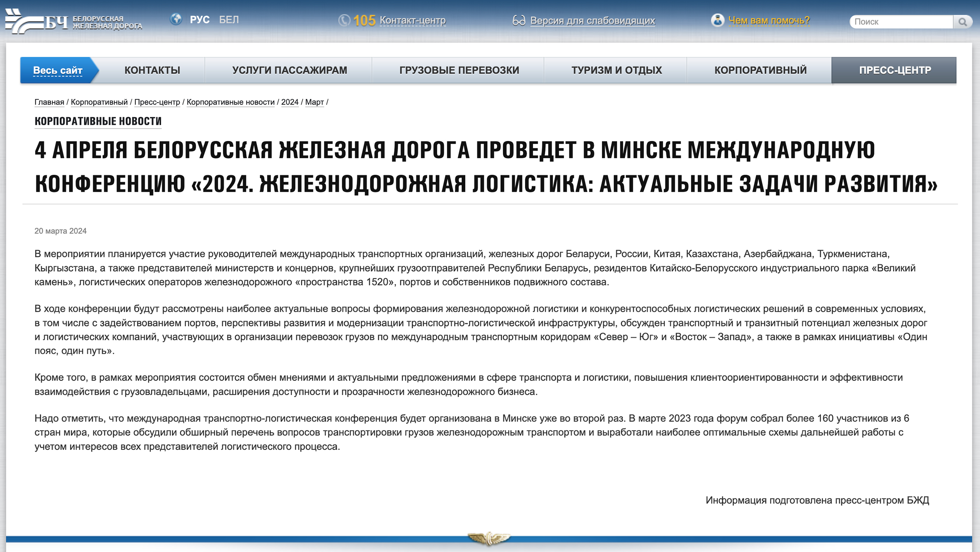This screenshot has height=552, width=980.
Task: Click the operator headset icon
Action: (x=717, y=20)
